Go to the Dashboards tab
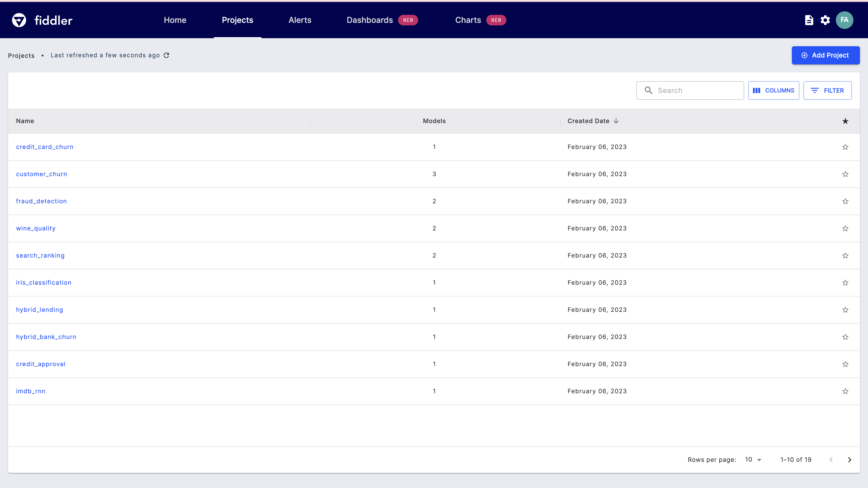This screenshot has width=868, height=488. [370, 20]
